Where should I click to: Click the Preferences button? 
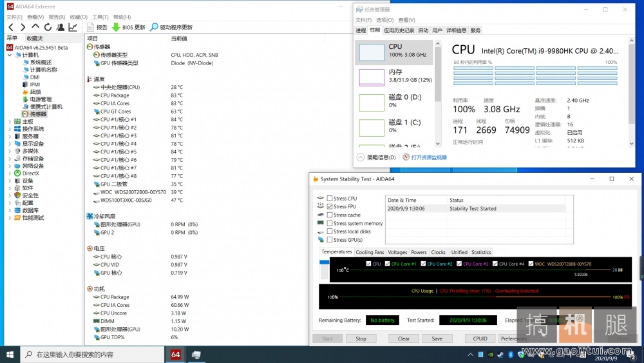pos(513,338)
